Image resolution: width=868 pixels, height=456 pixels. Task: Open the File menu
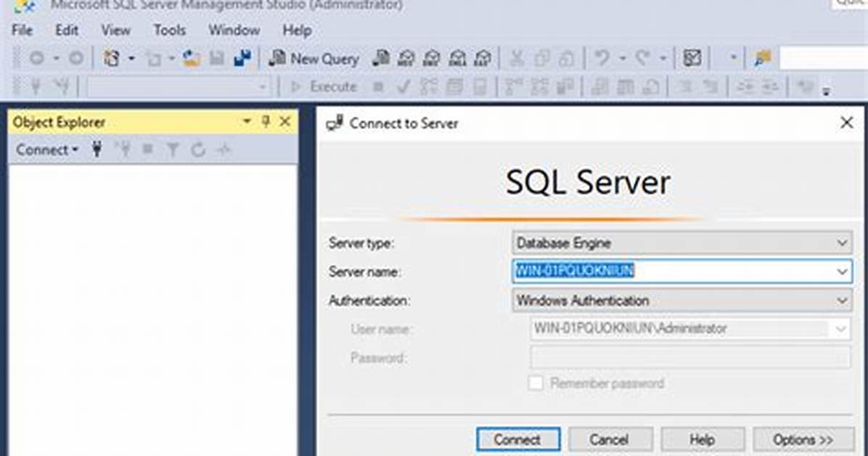tap(22, 30)
